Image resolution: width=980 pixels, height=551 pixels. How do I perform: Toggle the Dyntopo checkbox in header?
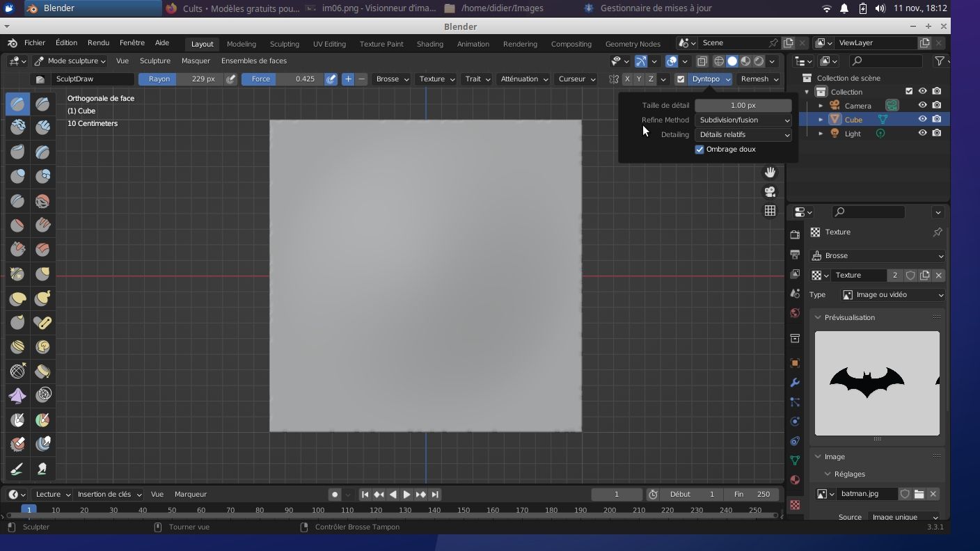coord(681,79)
